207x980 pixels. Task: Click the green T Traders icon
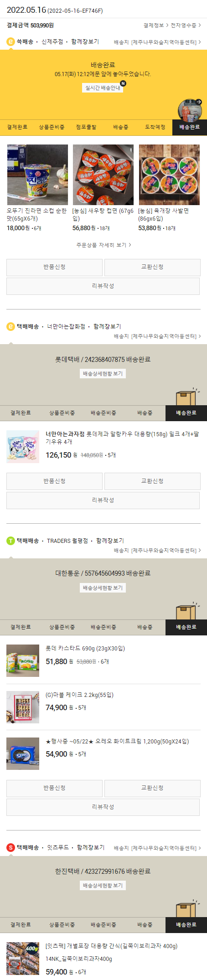[x=10, y=541]
